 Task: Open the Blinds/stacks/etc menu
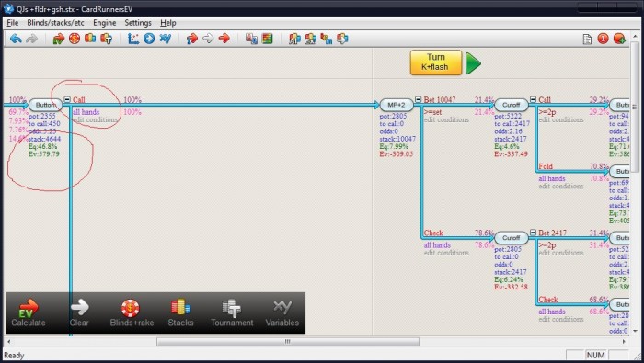55,23
